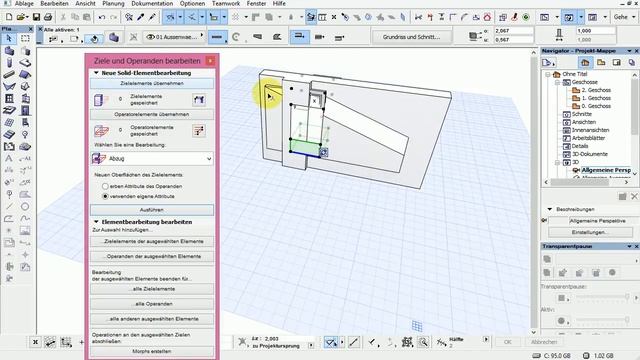
Task: Collapse the Beschreibungen section
Action: point(550,209)
